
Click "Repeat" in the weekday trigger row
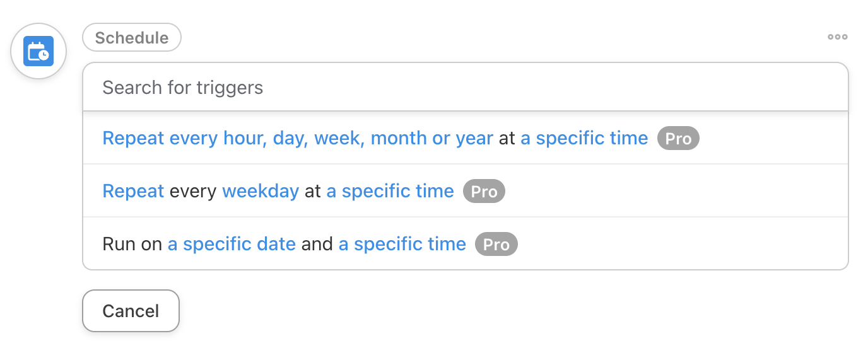click(133, 192)
